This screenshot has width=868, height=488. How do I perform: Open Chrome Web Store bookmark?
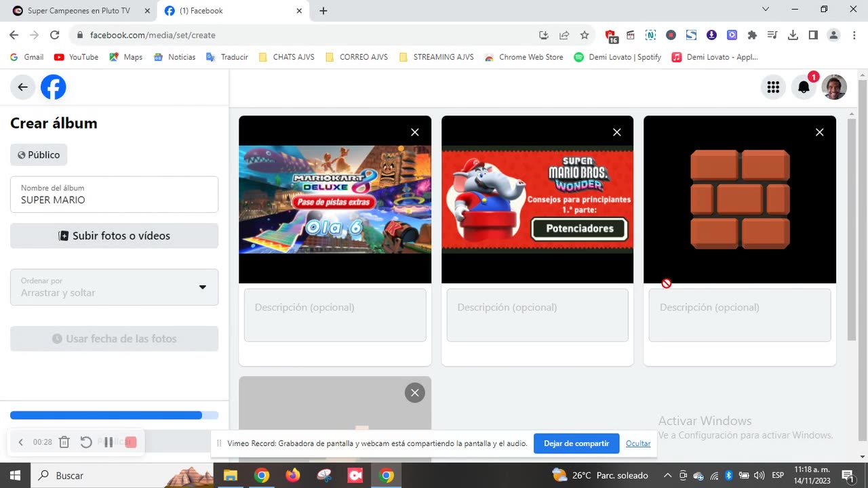pos(524,57)
